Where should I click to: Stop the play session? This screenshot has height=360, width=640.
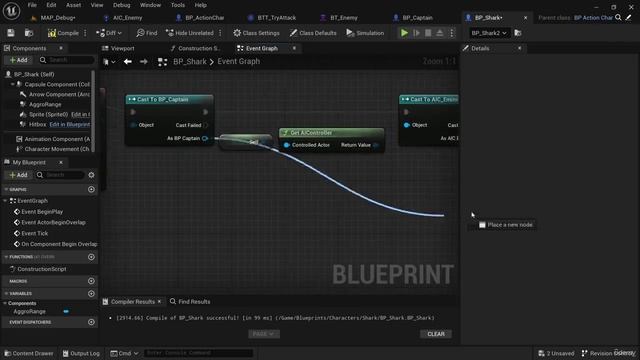[428, 33]
